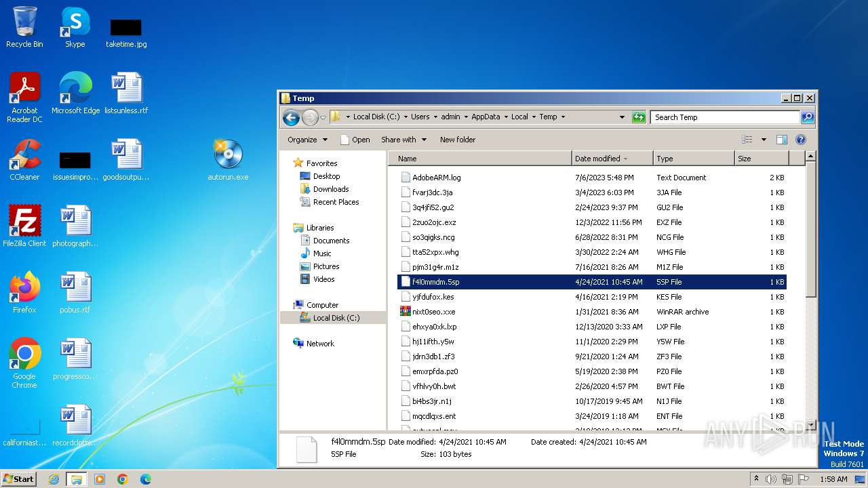Viewport: 868px width, 488px height.
Task: Select the 2zuo2ojc.exz file
Action: (x=592, y=222)
